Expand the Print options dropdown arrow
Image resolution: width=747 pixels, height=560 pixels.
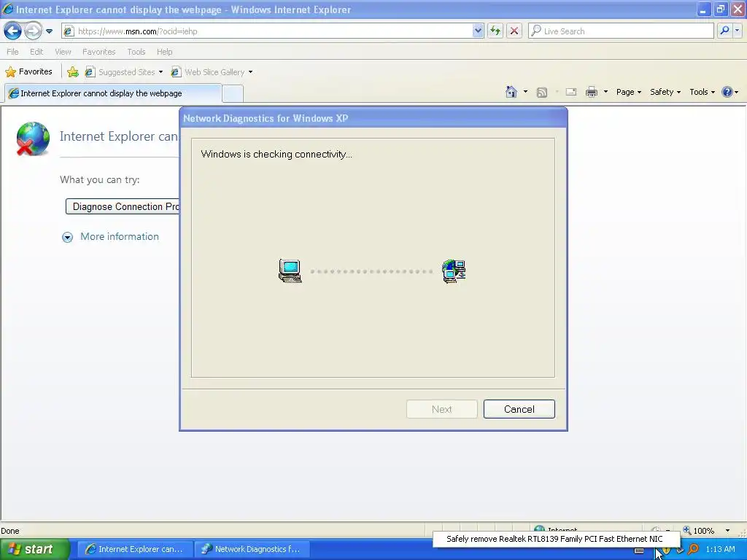point(605,92)
